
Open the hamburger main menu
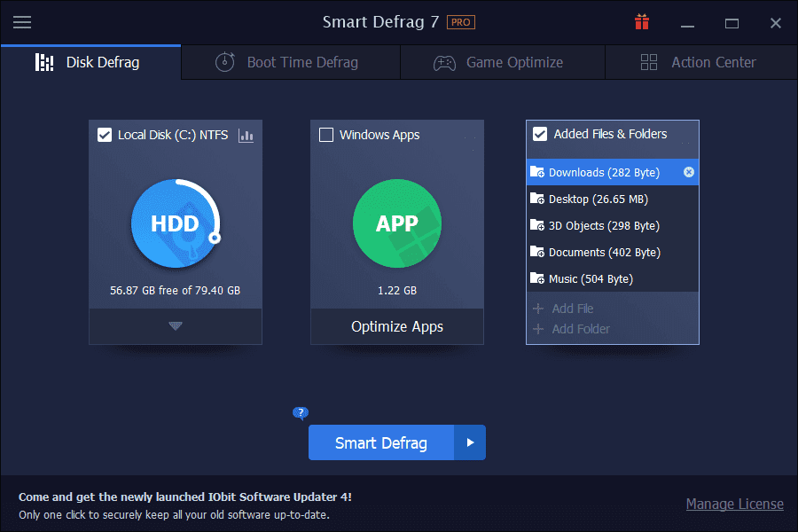pyautogui.click(x=22, y=22)
